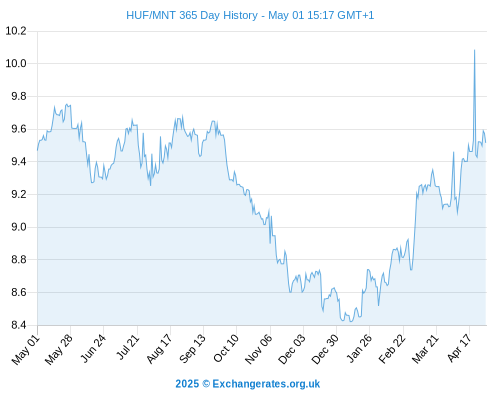Select the Jun 24 x-axis label
This screenshot has height=400, width=495.
[x=93, y=348]
